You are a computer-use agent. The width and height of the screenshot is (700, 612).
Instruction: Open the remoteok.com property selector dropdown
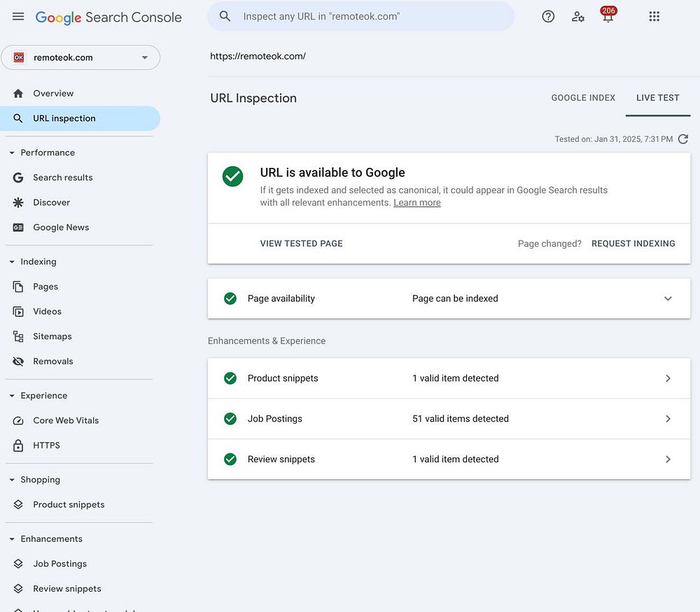point(80,57)
